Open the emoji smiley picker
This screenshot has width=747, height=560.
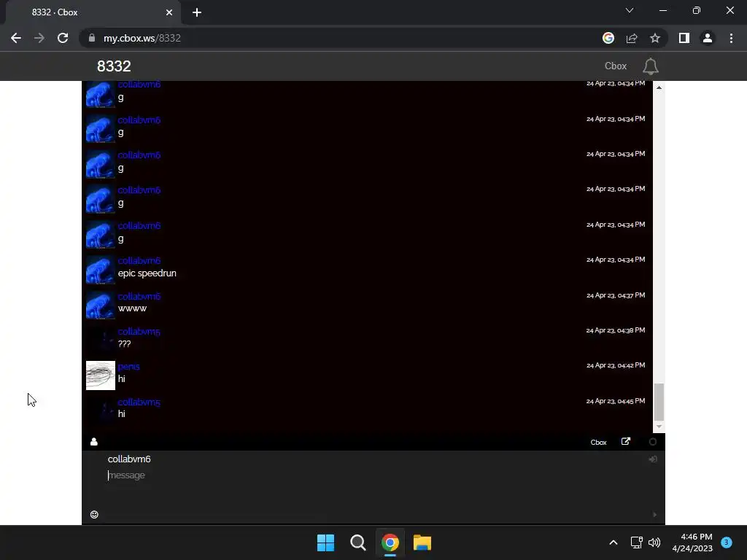(x=94, y=514)
